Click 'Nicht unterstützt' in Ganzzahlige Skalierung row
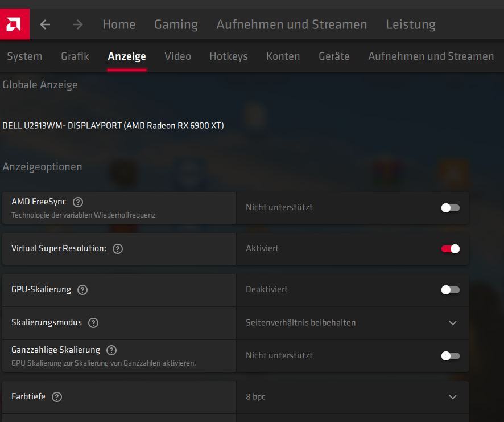 [279, 355]
